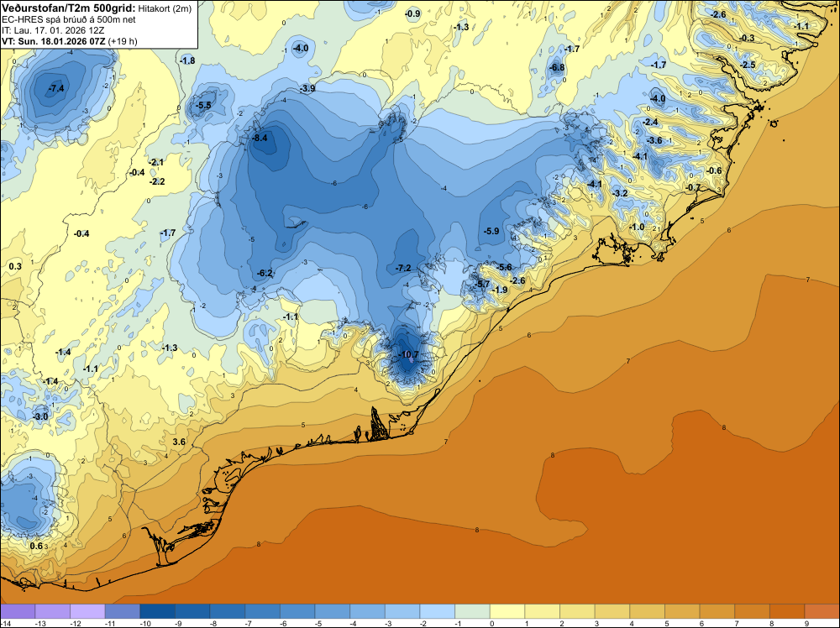The width and height of the screenshot is (840, 628).
Task: Click the -0.3 temperature label
Action: pyautogui.click(x=748, y=38)
